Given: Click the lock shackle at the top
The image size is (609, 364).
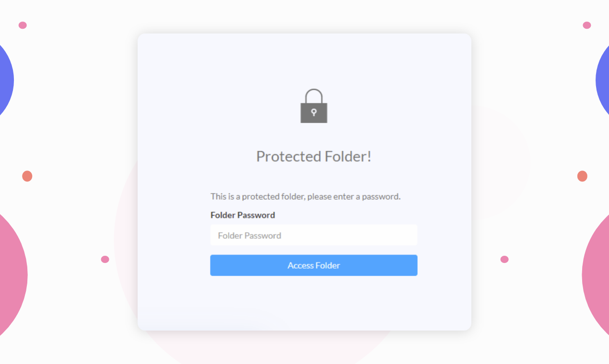Looking at the screenshot, I should tap(314, 94).
